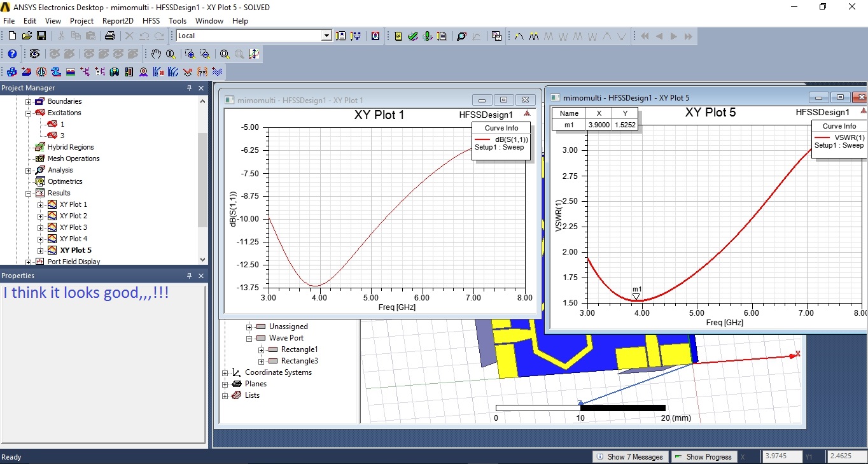Click the eye visibility icon in the toolbar
Viewport: 868px width, 464px height.
[x=34, y=54]
